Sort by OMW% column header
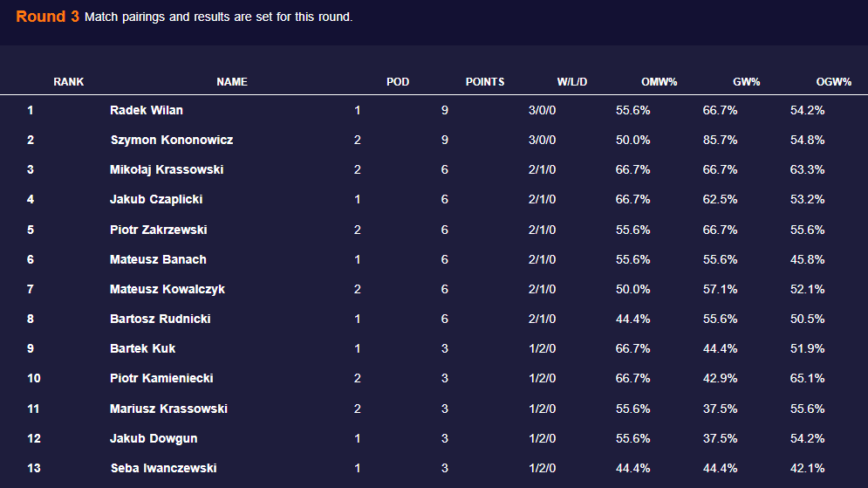 pyautogui.click(x=660, y=82)
